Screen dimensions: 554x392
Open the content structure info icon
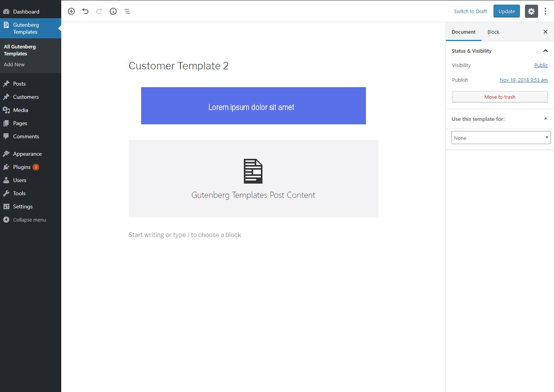tap(113, 11)
